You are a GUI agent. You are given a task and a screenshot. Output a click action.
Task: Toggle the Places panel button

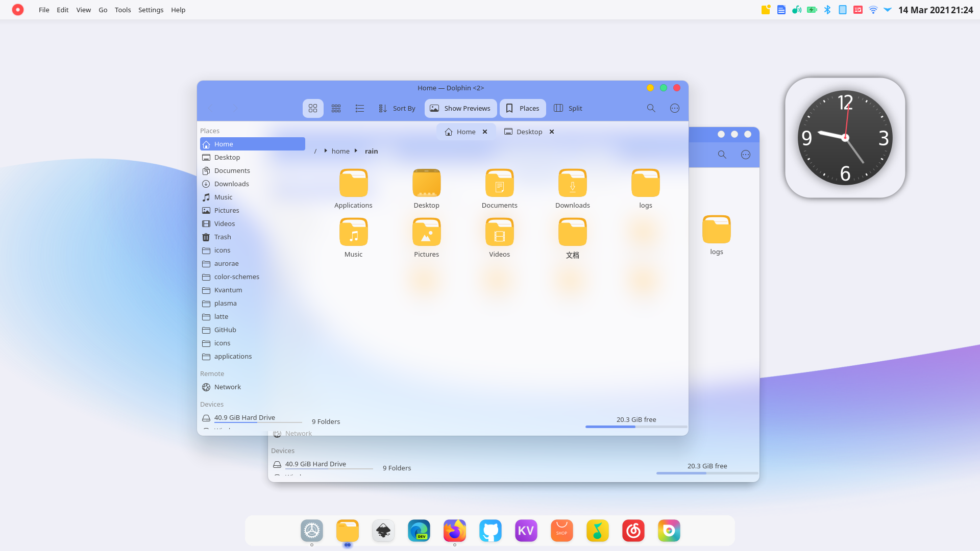point(523,108)
